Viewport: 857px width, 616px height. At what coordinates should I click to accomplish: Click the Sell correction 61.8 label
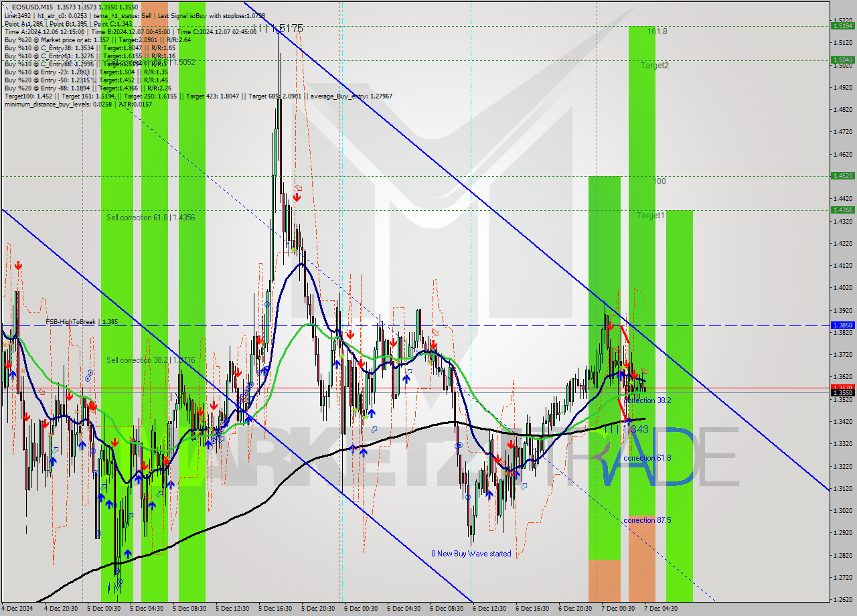pos(151,218)
